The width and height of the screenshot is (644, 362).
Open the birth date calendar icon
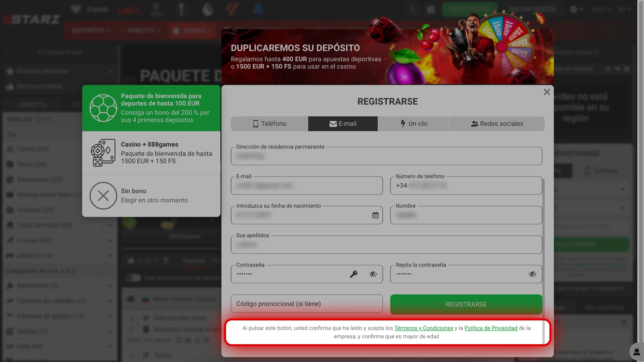(x=375, y=215)
